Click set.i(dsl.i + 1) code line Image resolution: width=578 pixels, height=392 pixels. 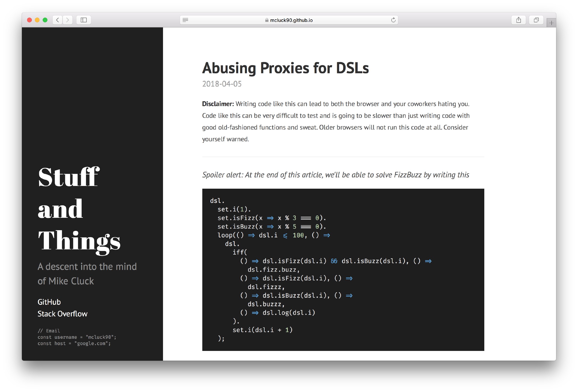coord(262,330)
